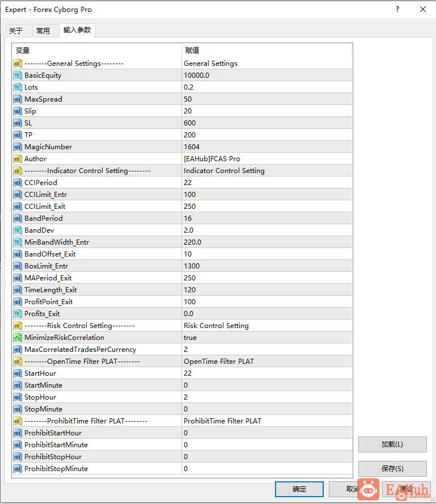The image size is (436, 504).
Task: Select the MaxSpread value 50
Action: pos(188,99)
